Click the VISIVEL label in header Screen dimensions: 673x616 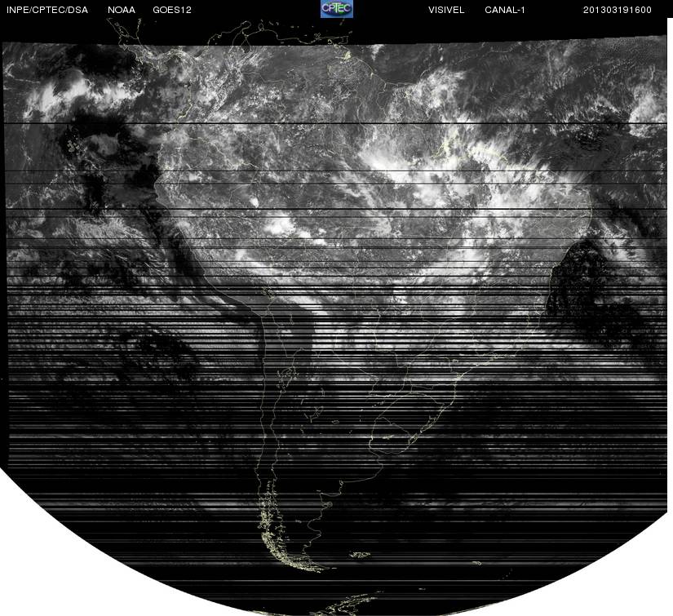click(x=446, y=10)
